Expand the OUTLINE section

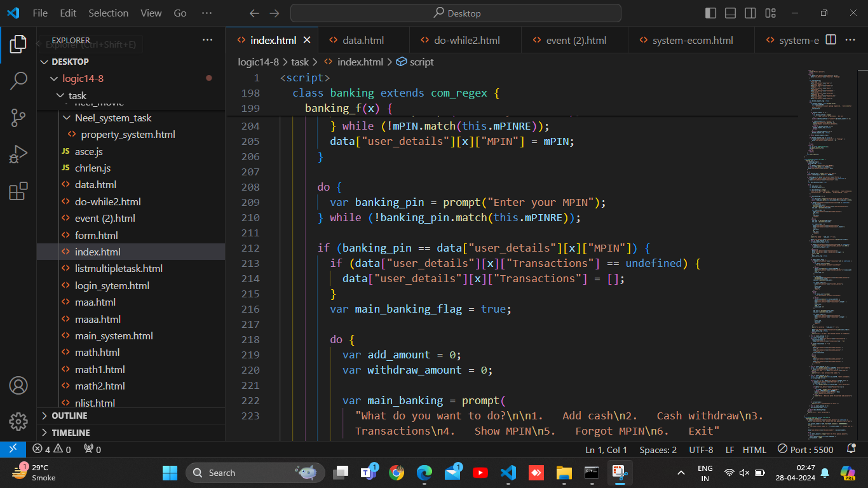pos(69,416)
